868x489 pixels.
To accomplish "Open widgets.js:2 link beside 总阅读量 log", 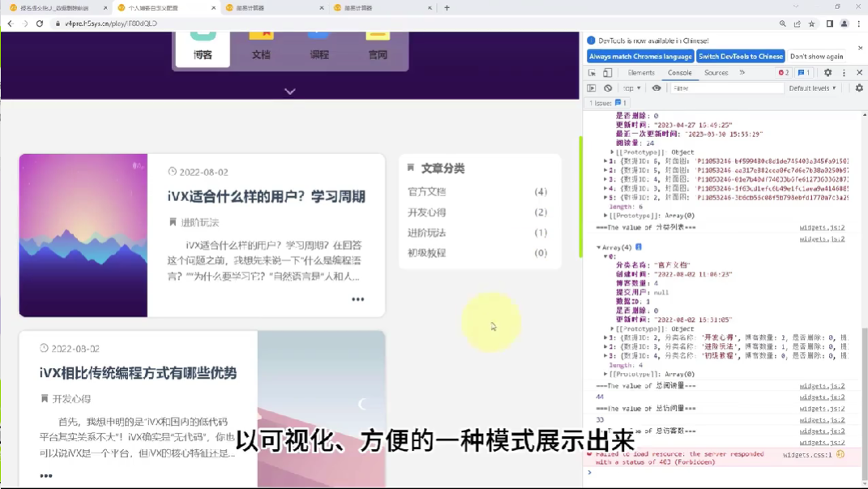I will coord(822,386).
